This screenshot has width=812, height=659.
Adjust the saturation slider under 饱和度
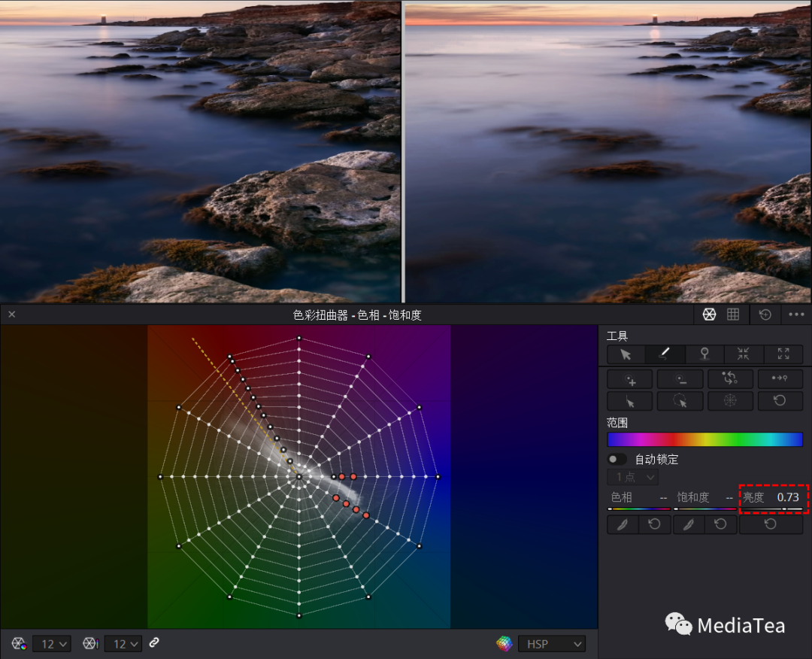pyautogui.click(x=704, y=509)
